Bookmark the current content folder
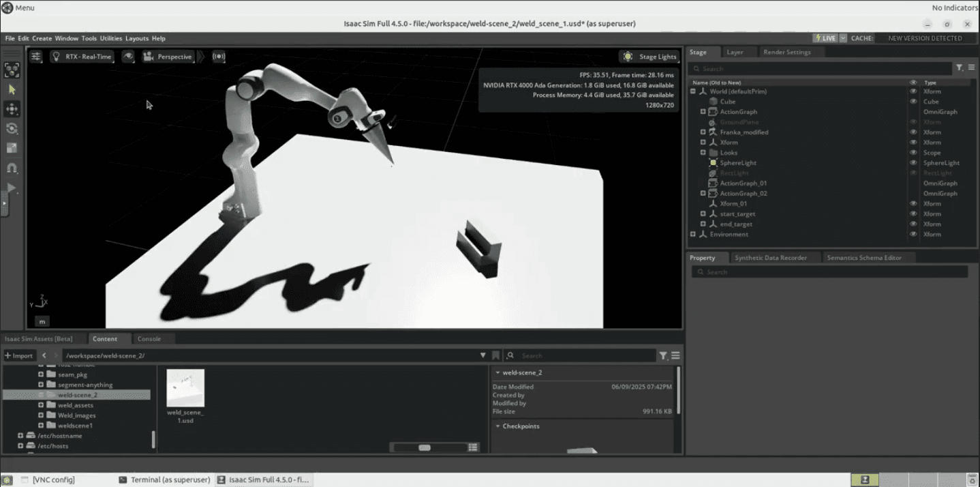This screenshot has width=980, height=487. click(x=495, y=355)
